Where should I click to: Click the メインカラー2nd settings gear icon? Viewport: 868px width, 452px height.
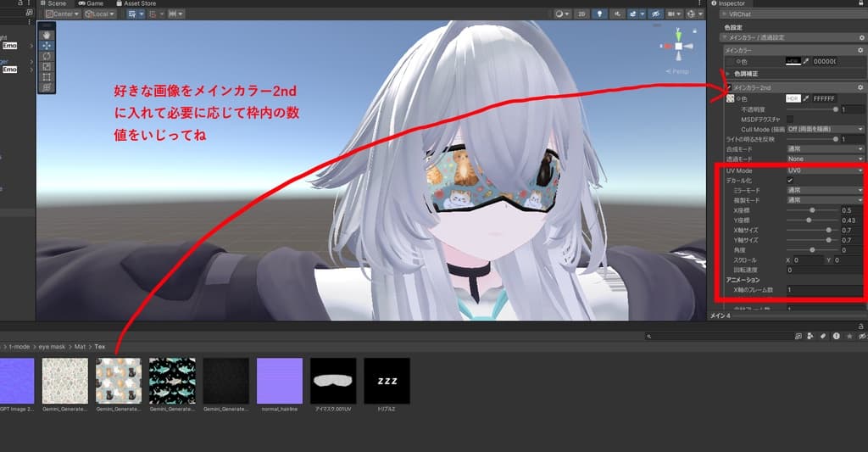(x=860, y=87)
